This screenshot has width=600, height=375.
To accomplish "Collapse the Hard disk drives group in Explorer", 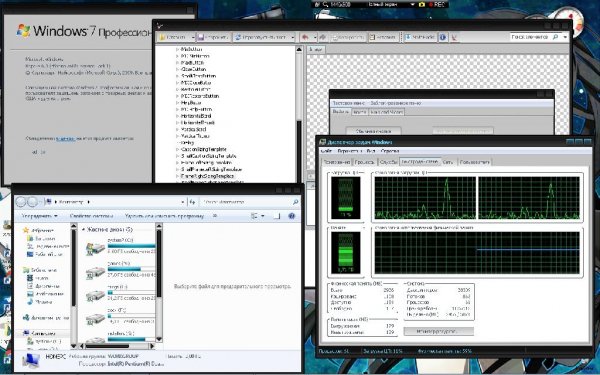I will pos(83,230).
